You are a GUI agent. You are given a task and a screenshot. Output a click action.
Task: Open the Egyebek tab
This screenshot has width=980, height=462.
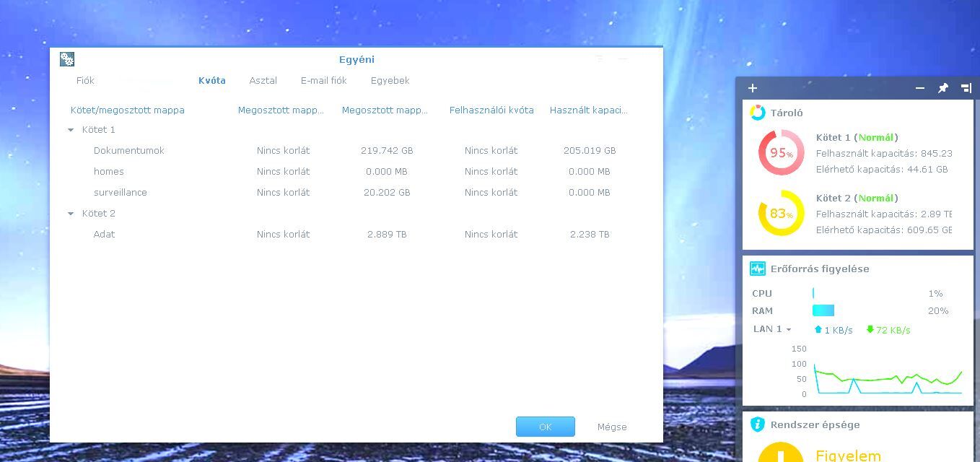click(x=390, y=81)
